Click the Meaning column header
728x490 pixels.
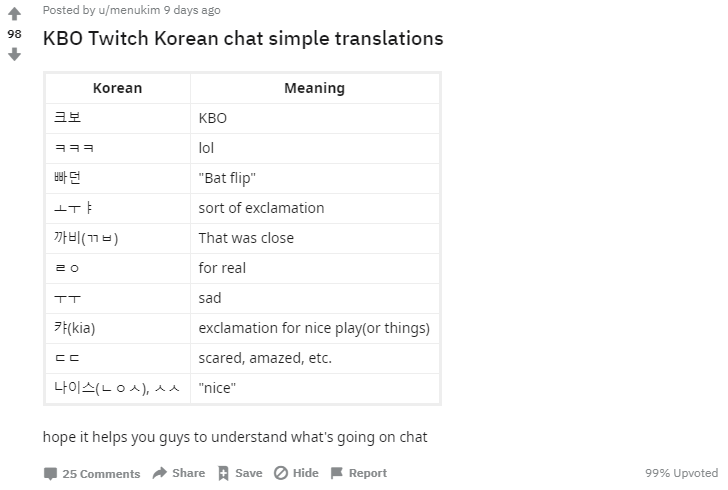314,88
